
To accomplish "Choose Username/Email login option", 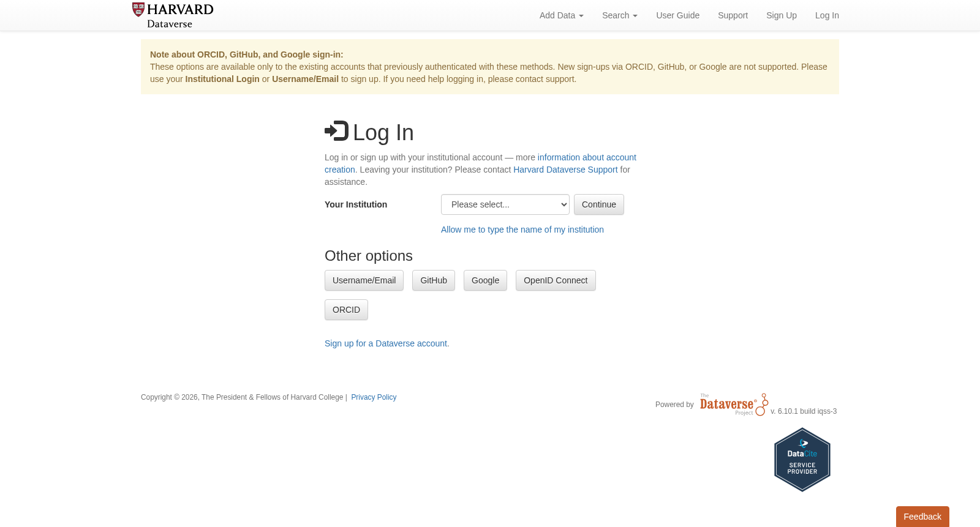I will (x=364, y=280).
